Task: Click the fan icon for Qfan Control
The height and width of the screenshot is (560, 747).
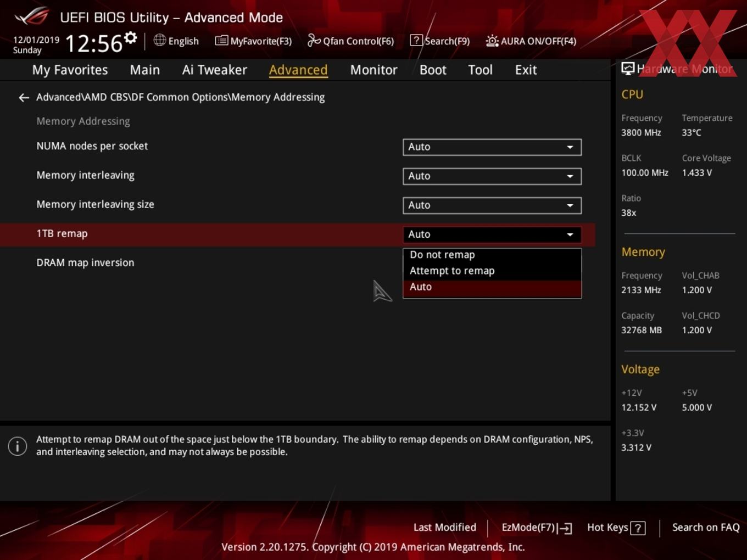Action: click(314, 40)
